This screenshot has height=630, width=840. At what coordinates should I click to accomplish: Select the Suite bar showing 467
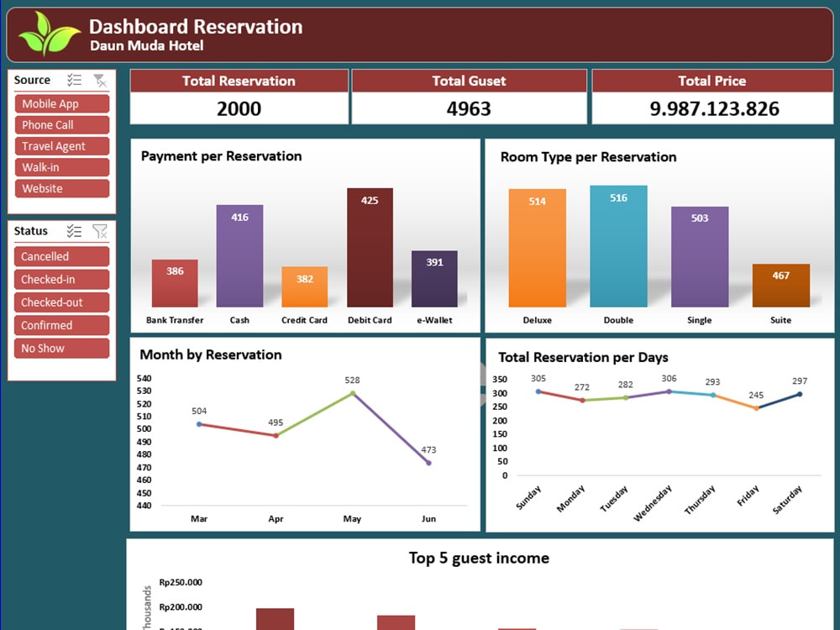click(x=781, y=286)
